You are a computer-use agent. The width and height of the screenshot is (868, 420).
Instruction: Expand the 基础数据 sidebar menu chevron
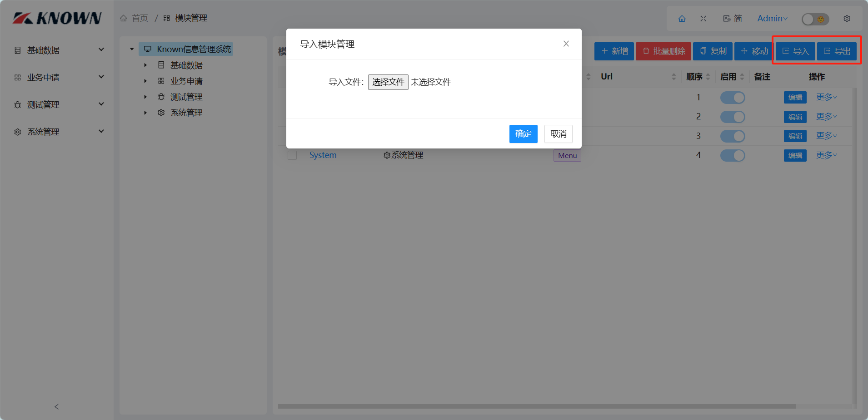tap(101, 49)
